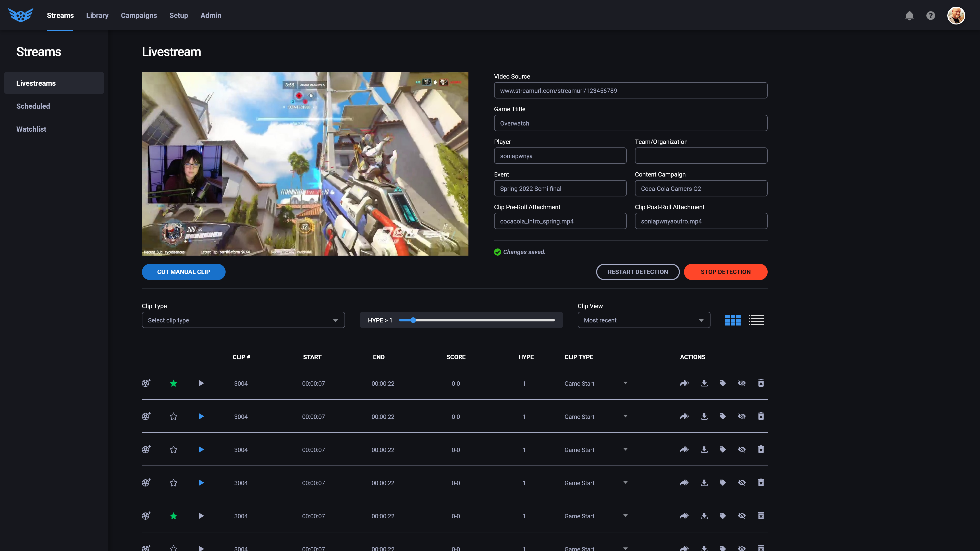Adjust the HYPE threshold slider handle

tap(413, 320)
